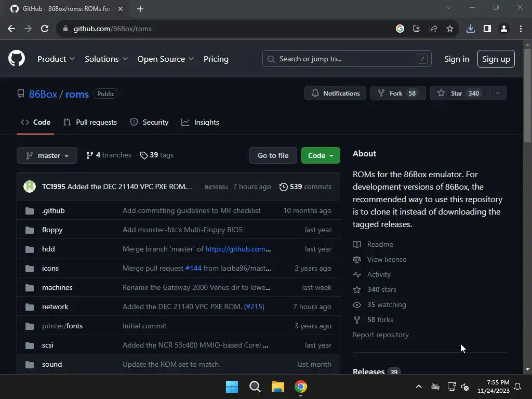Focus the Search or jump to field
The image size is (532, 399).
(347, 59)
